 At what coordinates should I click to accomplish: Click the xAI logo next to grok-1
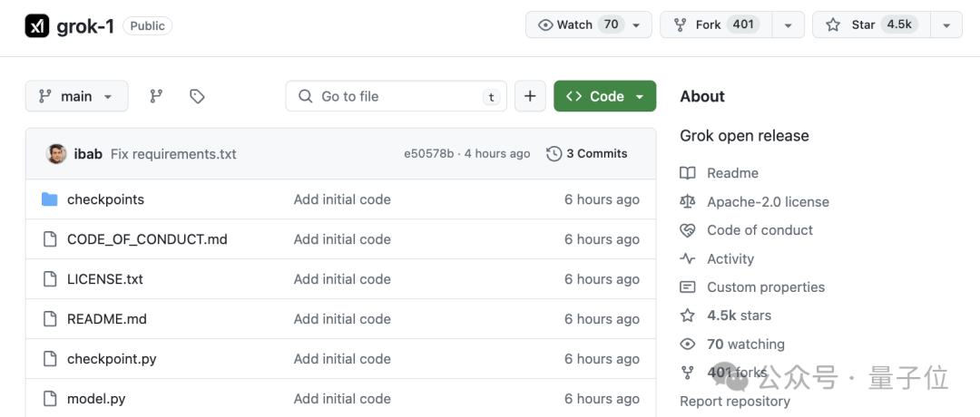coord(37,26)
